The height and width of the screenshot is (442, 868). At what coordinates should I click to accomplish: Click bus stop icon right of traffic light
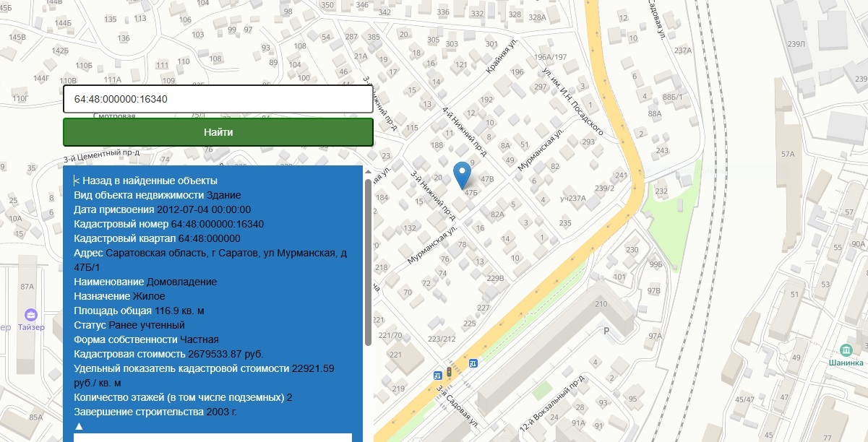tap(473, 363)
